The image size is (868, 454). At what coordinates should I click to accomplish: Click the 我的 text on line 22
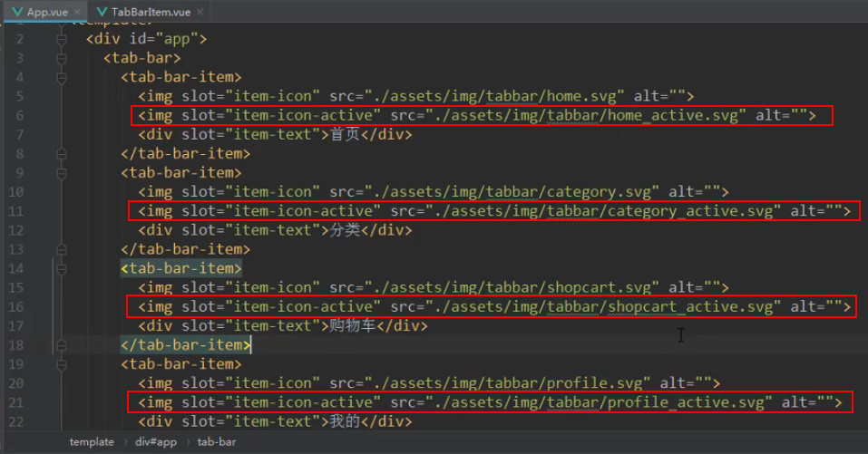345,421
